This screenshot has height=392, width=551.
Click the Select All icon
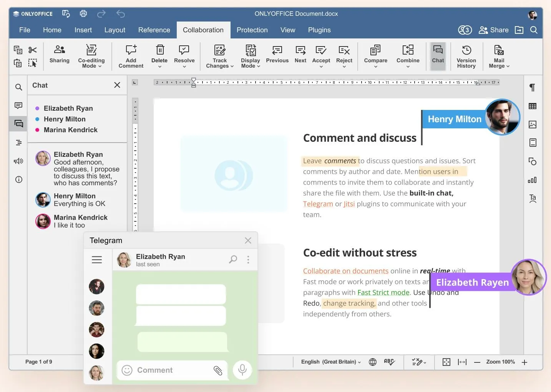pyautogui.click(x=33, y=63)
